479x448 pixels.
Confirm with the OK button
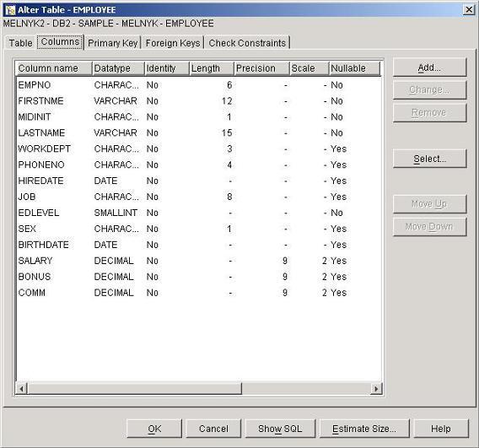tap(154, 429)
